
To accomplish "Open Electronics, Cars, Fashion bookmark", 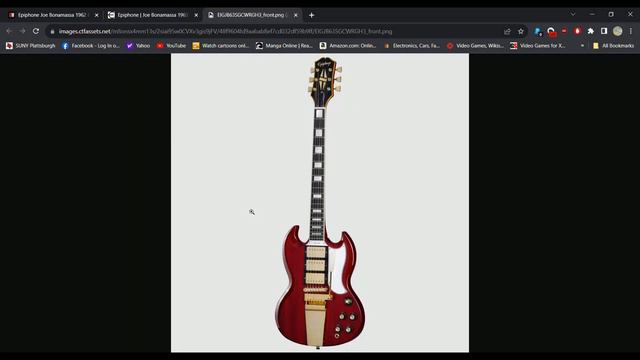I will (x=412, y=46).
